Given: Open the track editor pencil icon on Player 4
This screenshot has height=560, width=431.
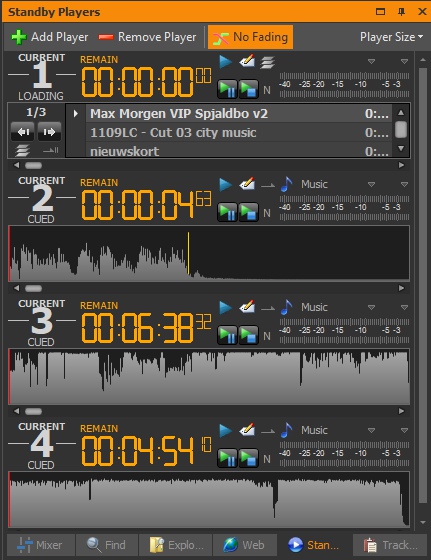Looking at the screenshot, I should [x=247, y=430].
